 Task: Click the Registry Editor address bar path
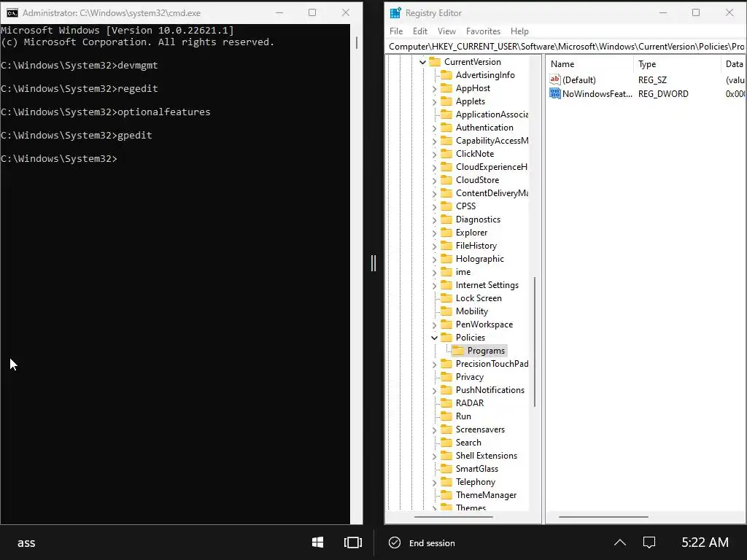click(565, 46)
